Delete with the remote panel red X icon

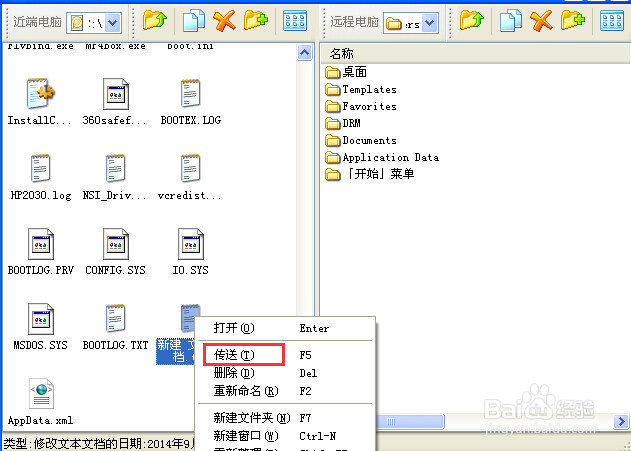(x=542, y=21)
